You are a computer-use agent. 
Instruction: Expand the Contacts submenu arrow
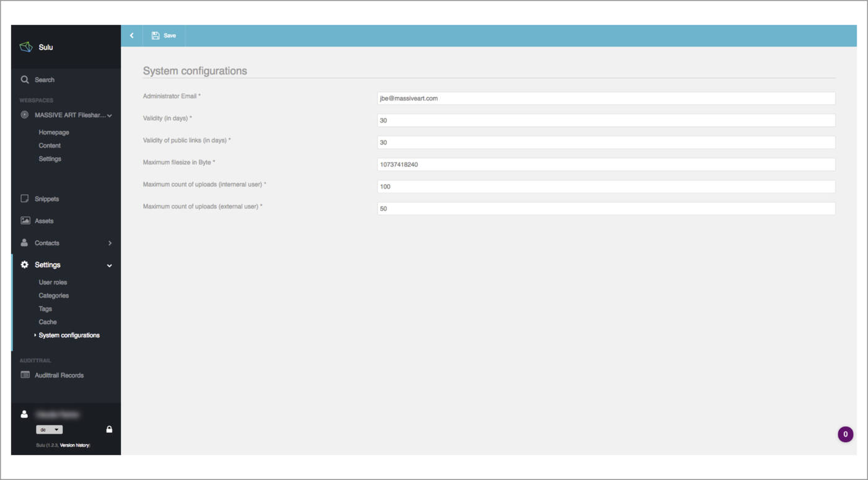pyautogui.click(x=110, y=243)
